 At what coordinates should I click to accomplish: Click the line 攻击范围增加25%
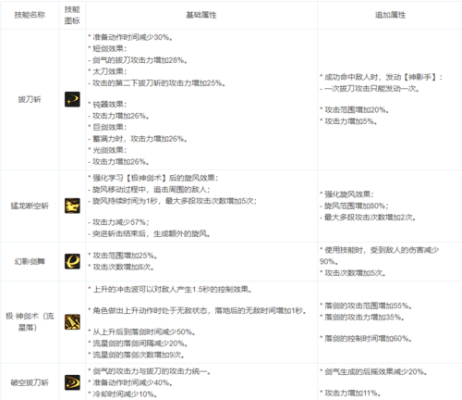[x=123, y=256]
